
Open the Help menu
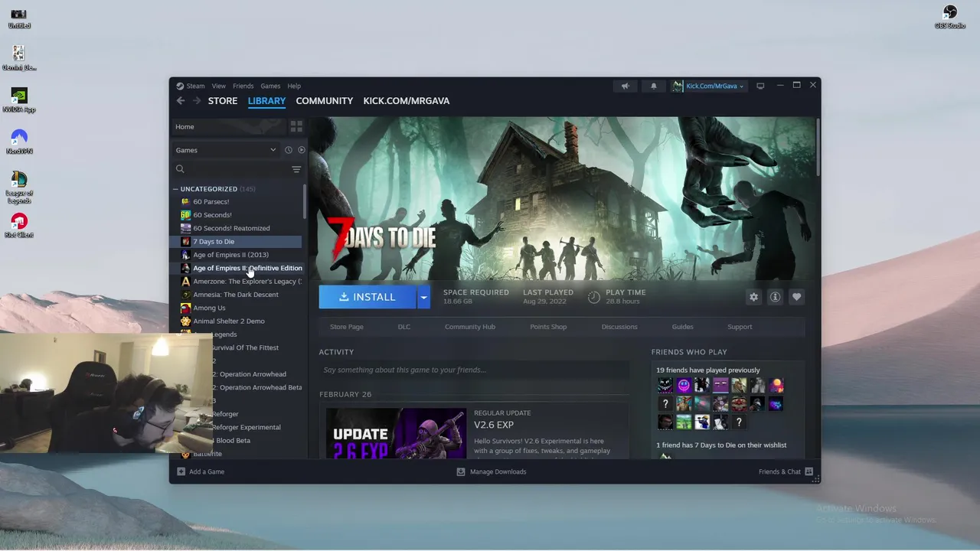pos(294,86)
